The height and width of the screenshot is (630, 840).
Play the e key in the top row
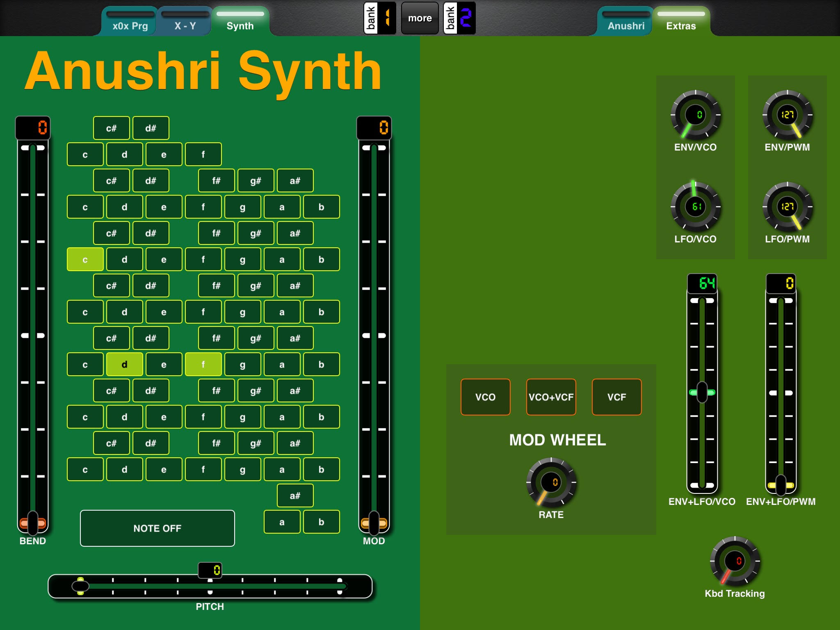pos(164,154)
